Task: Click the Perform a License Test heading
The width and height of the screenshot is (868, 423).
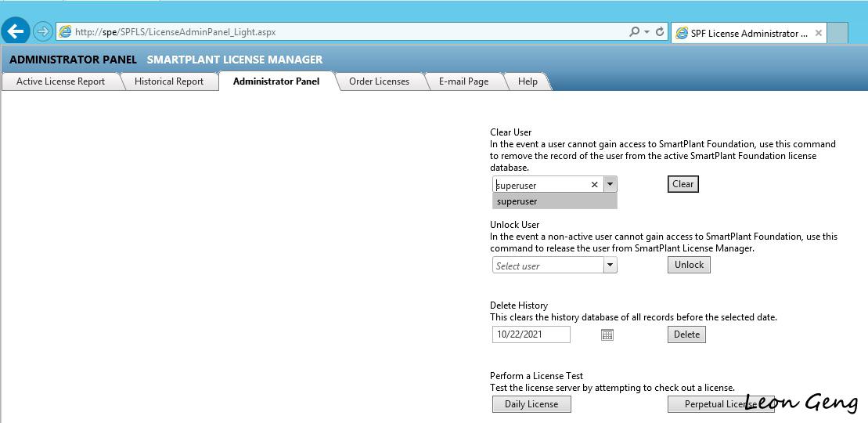Action: 536,376
